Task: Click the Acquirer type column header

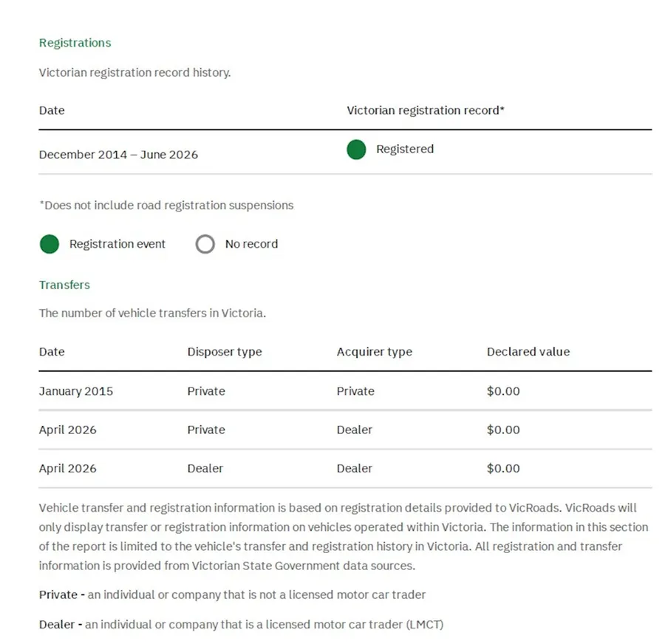Action: click(375, 352)
